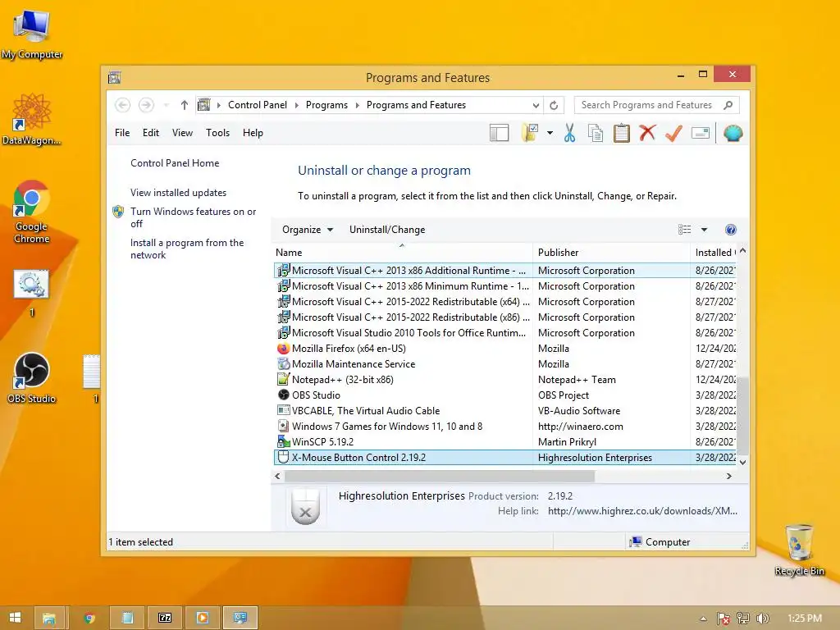Select X-Mouse Button Control 2.19.2 row

point(505,458)
